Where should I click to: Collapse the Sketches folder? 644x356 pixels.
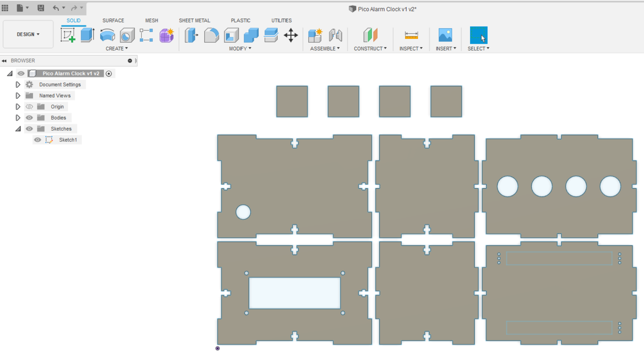(x=18, y=129)
